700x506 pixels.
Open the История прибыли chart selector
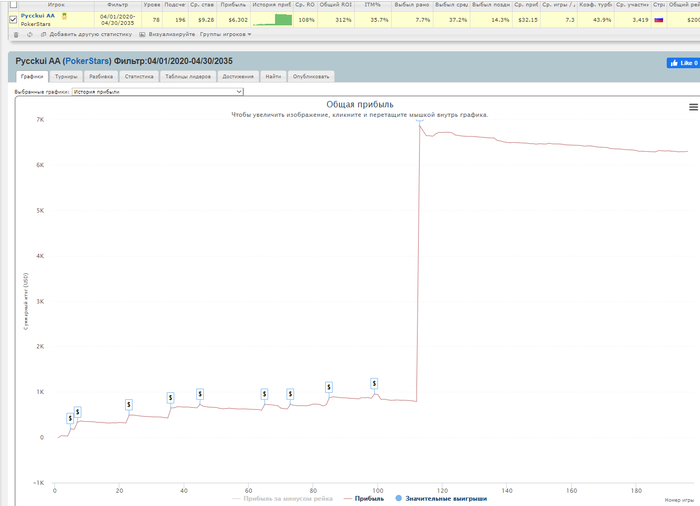(158, 92)
